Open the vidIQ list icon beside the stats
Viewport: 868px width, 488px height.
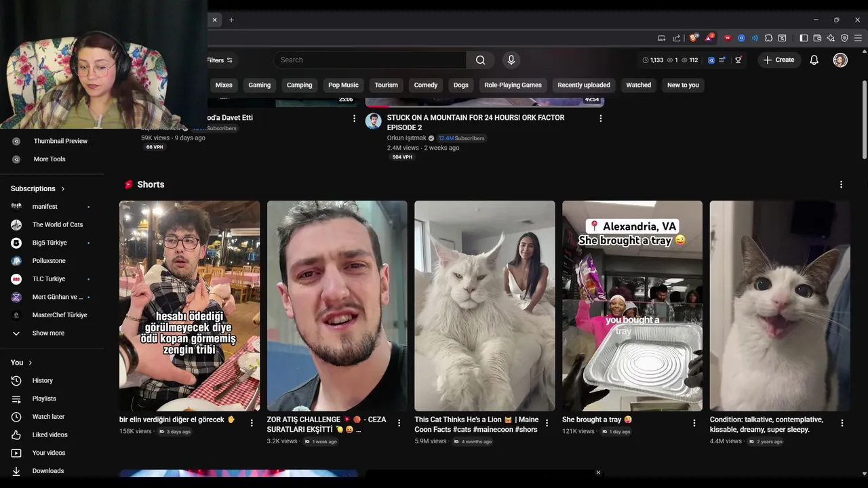[x=722, y=60]
